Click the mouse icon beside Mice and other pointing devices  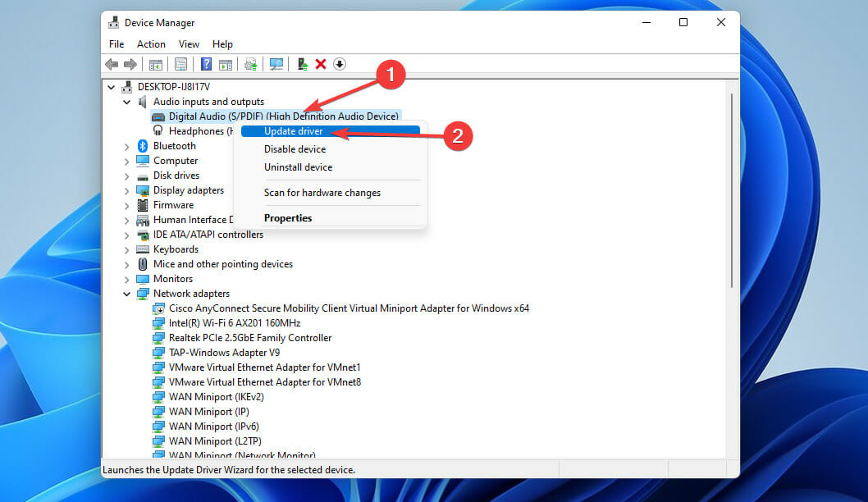pos(142,264)
